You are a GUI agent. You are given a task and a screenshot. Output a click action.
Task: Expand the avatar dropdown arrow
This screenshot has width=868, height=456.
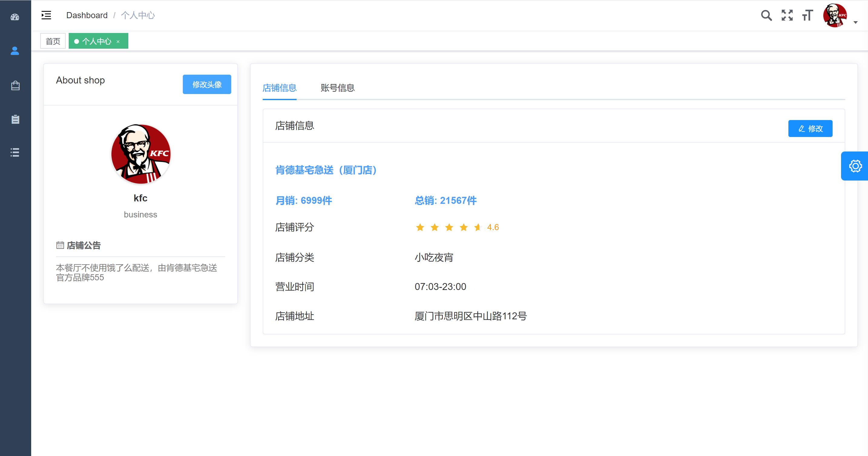[855, 22]
